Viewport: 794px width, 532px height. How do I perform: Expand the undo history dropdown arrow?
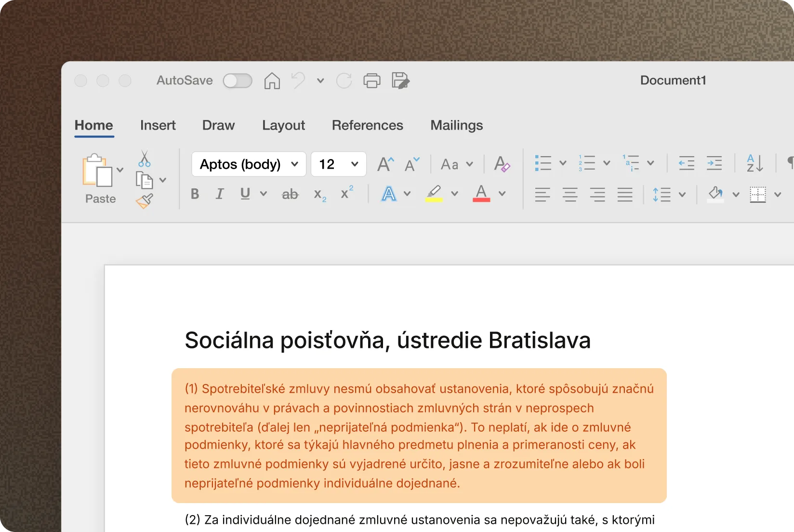click(320, 81)
